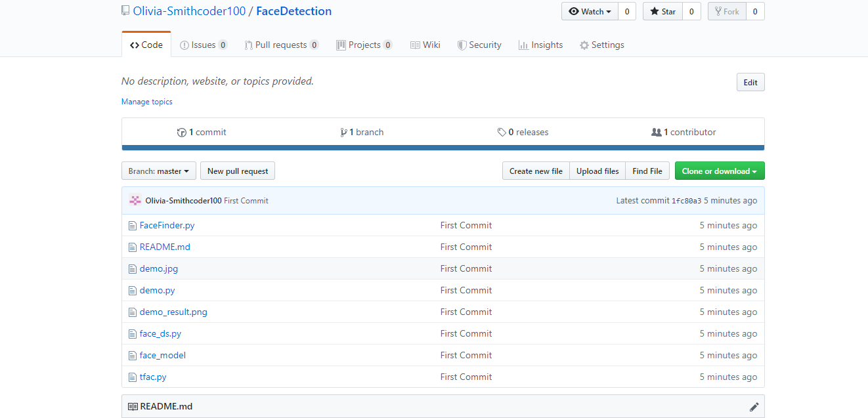Open the face_ds.py file
This screenshot has height=418, width=868.
(x=160, y=333)
